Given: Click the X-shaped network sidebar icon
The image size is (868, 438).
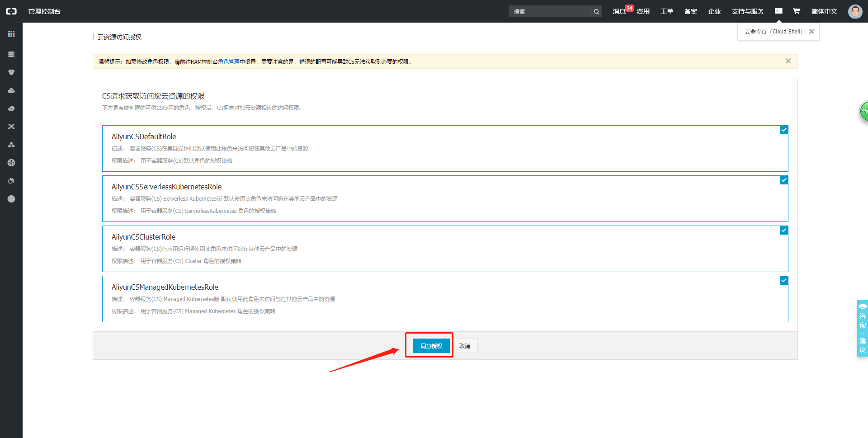Looking at the screenshot, I should [x=11, y=127].
